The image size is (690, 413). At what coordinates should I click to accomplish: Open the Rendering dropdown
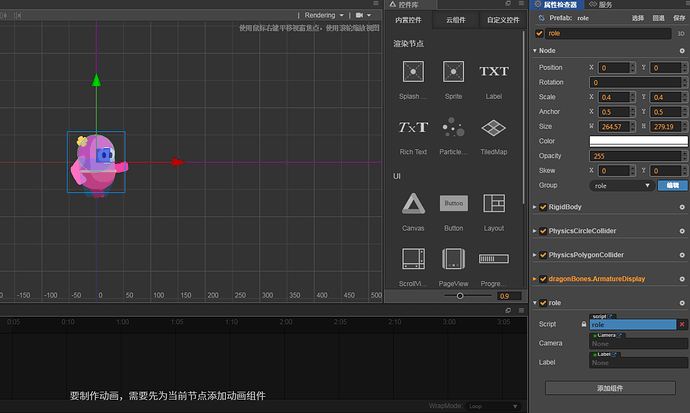pos(324,15)
